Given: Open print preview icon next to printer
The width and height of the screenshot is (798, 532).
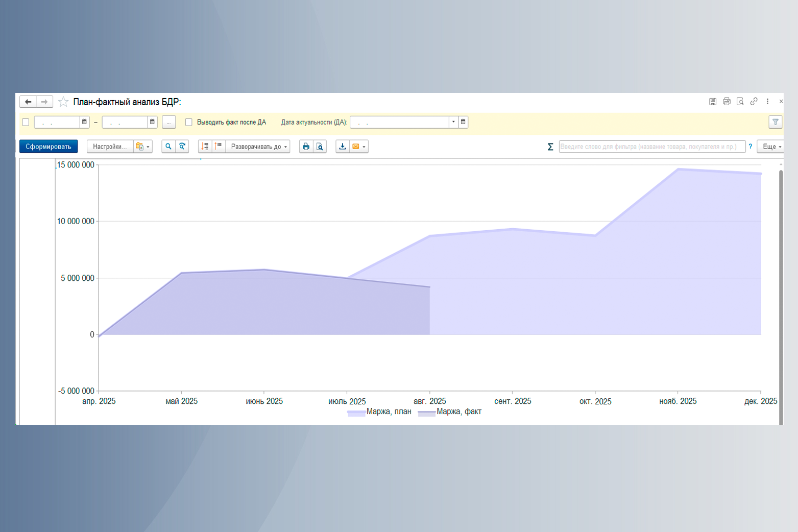Looking at the screenshot, I should pyautogui.click(x=320, y=147).
